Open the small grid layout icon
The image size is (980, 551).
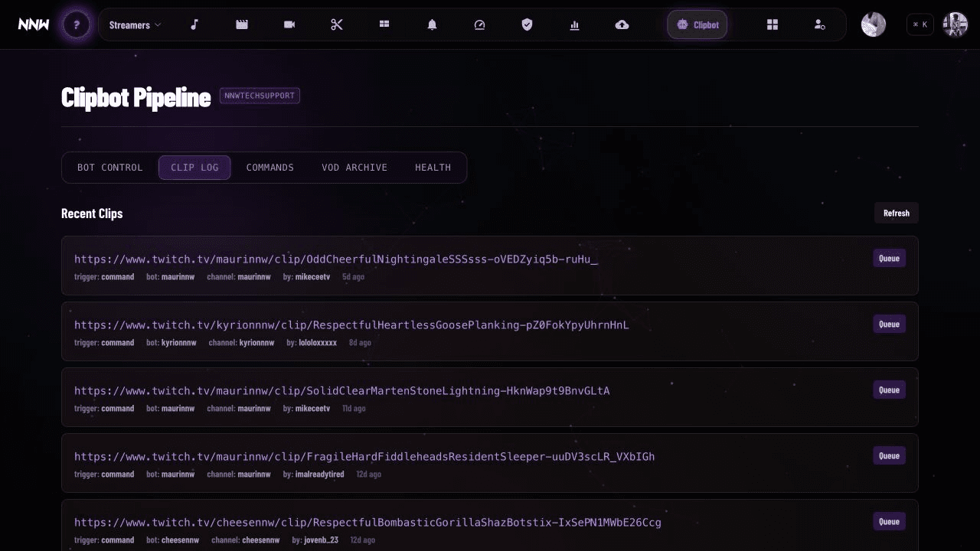(x=384, y=25)
